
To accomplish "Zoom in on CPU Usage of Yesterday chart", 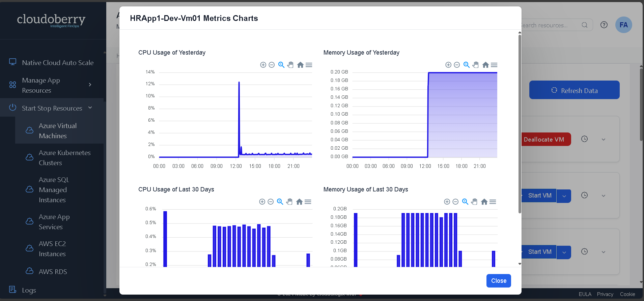I will coord(263,65).
